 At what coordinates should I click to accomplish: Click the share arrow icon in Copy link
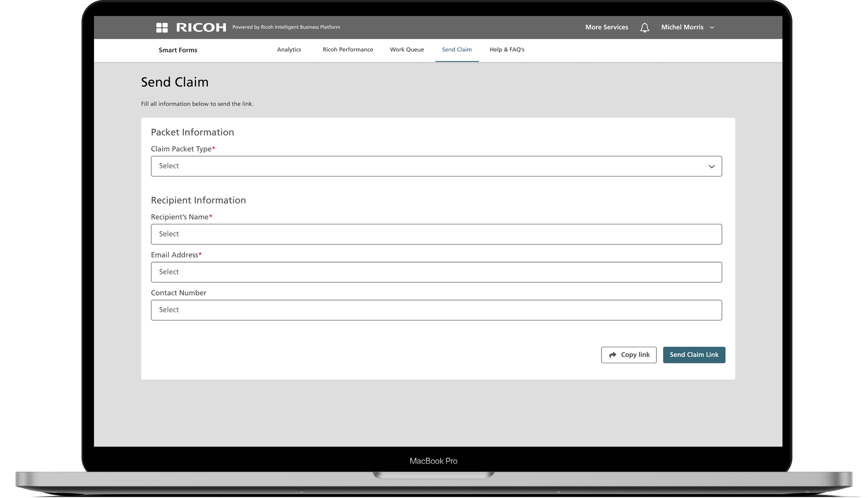613,355
